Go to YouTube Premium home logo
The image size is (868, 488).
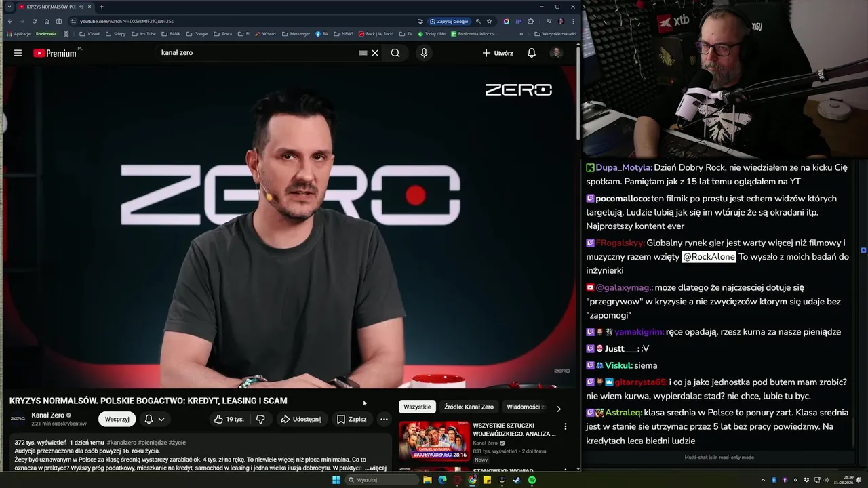pos(55,53)
